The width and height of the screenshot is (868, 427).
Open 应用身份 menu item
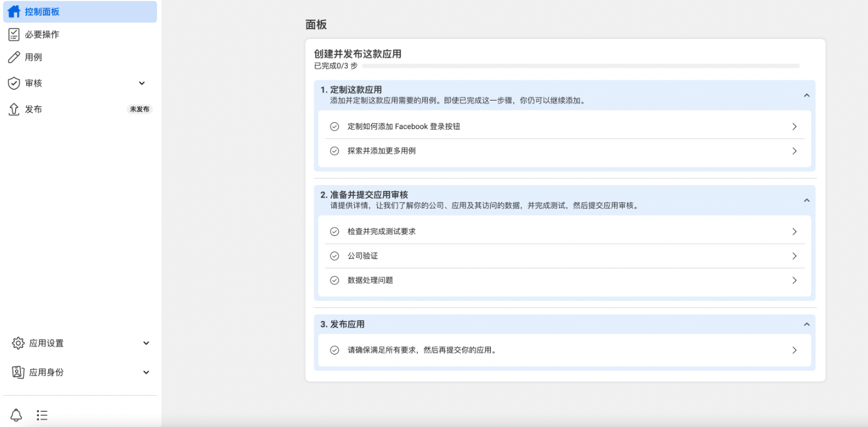pos(80,372)
